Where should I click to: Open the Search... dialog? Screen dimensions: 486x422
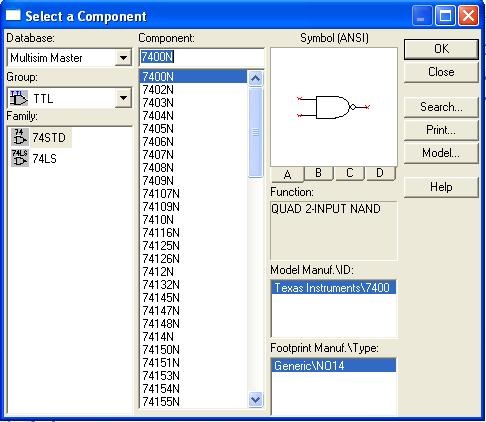point(441,107)
